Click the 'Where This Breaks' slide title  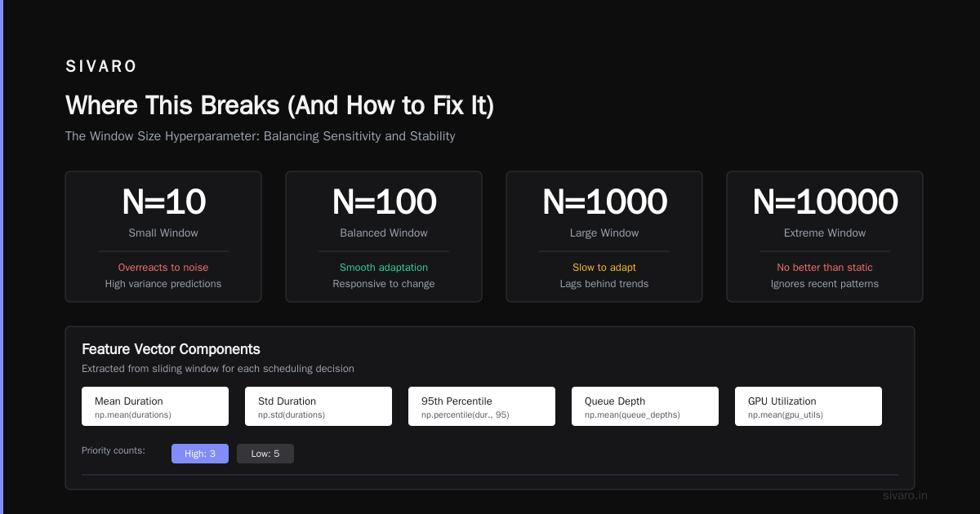(x=279, y=106)
